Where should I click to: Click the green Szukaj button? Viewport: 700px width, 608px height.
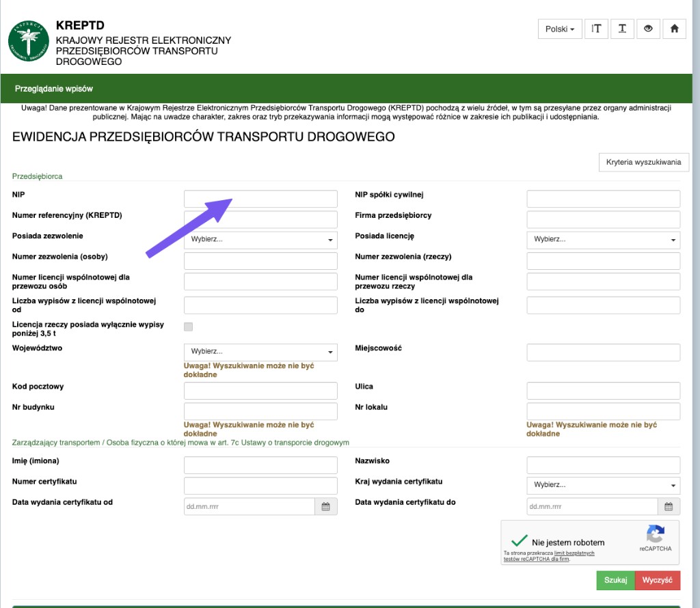click(615, 581)
